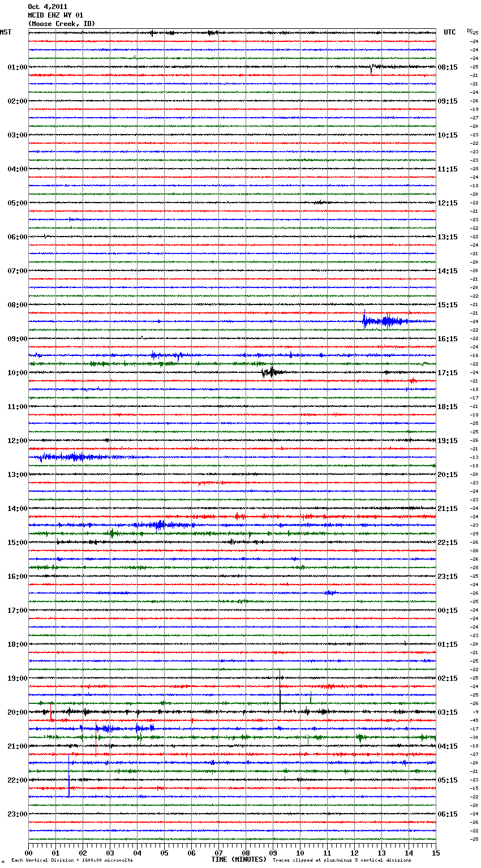Select the 10:00 MST row label
Image resolution: width=481 pixels, height=868 pixels.
pos(17,373)
